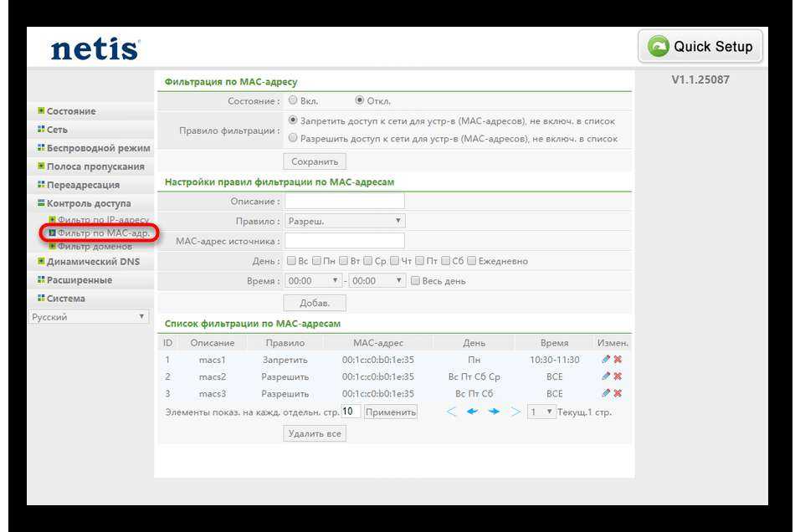Open Фильтр по MAC-адр. submenu item
The height and width of the screenshot is (532, 795).
point(104,233)
